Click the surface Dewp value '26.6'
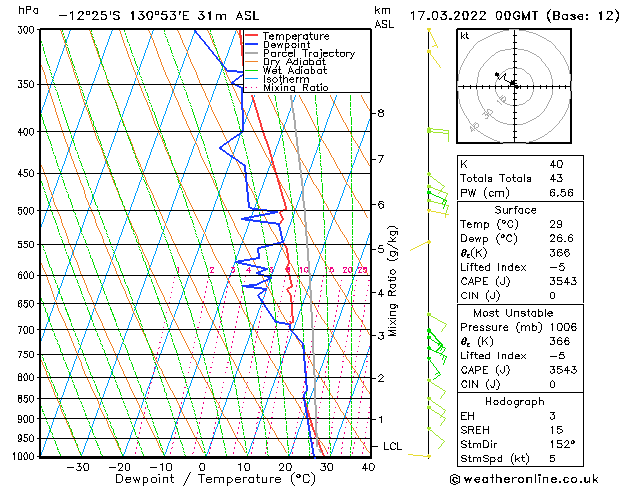The image size is (629, 486). pos(561,239)
